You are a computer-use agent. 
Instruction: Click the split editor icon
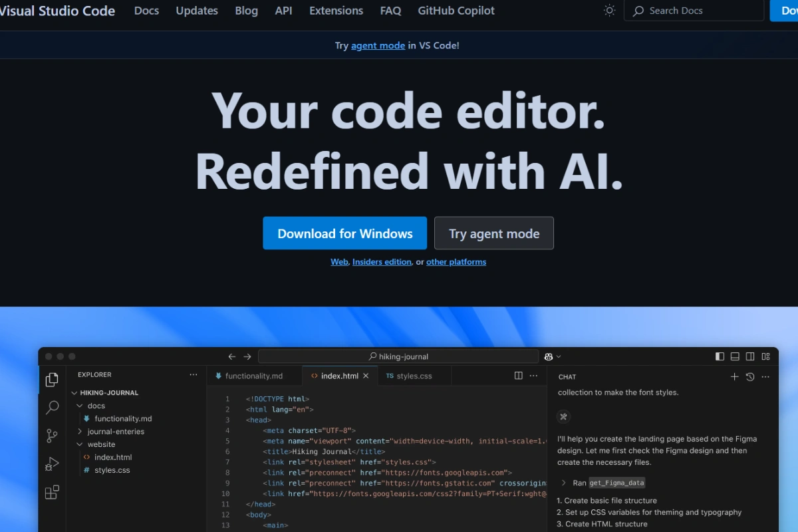[519, 376]
